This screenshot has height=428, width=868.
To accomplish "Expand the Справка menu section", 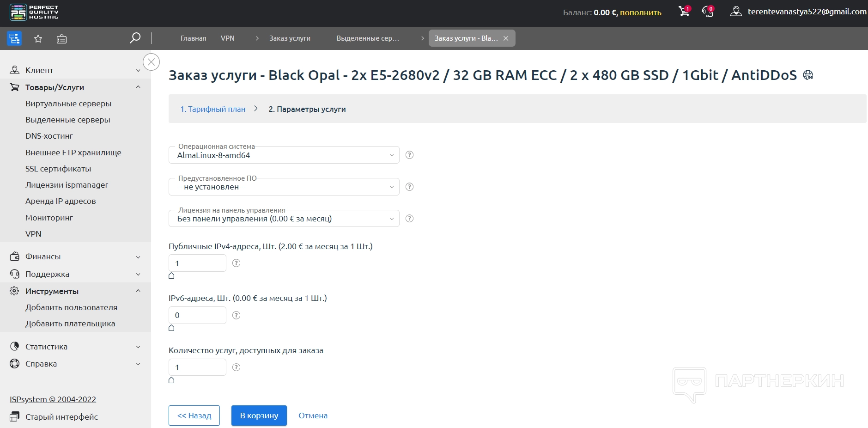I will point(75,364).
